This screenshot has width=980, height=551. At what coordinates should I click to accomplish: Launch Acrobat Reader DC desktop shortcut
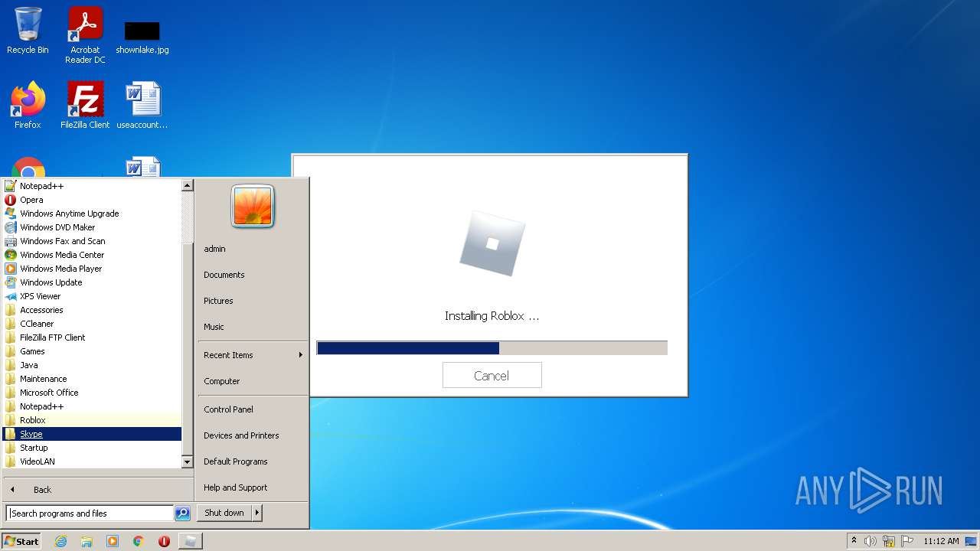tap(85, 34)
